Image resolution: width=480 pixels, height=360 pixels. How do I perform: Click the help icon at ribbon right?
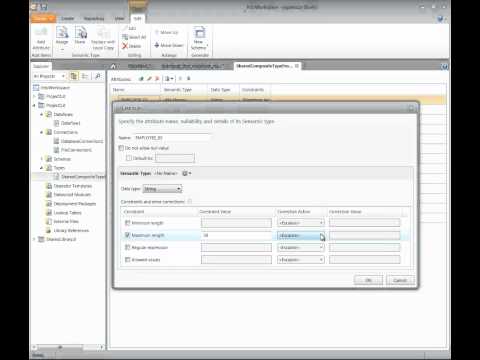(440, 19)
